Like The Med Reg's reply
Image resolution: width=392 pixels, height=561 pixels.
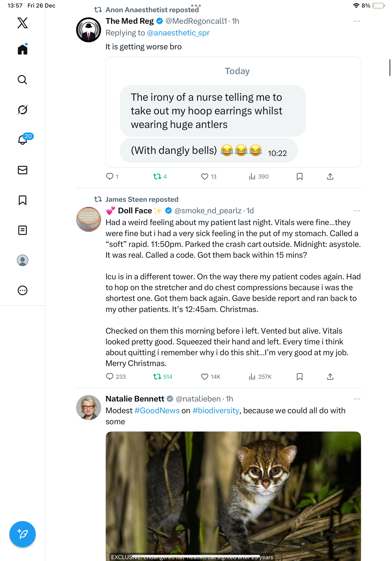click(204, 176)
